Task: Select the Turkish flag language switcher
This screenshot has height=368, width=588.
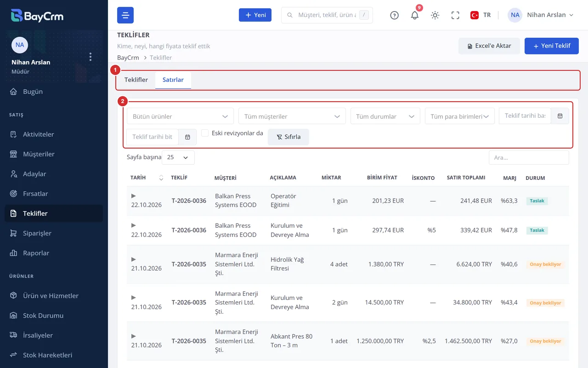Action: [481, 15]
